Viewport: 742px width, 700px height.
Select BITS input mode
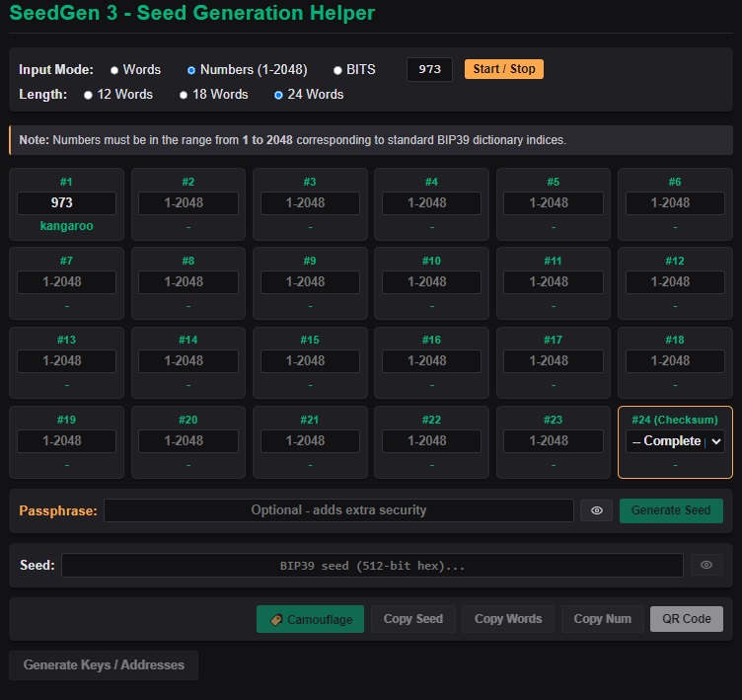point(337,70)
